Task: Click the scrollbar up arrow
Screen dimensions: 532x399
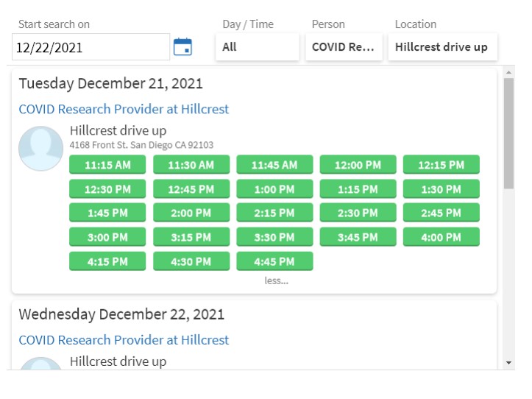Action: [x=508, y=72]
